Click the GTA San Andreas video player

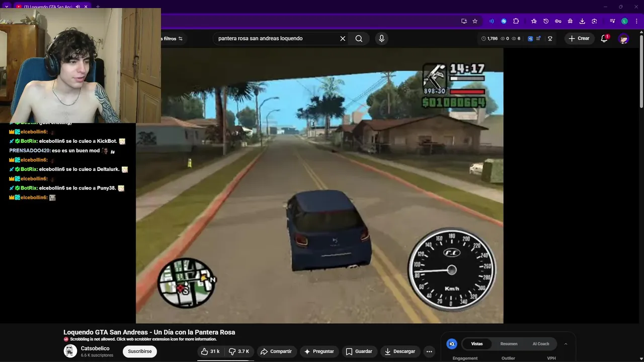(319, 186)
